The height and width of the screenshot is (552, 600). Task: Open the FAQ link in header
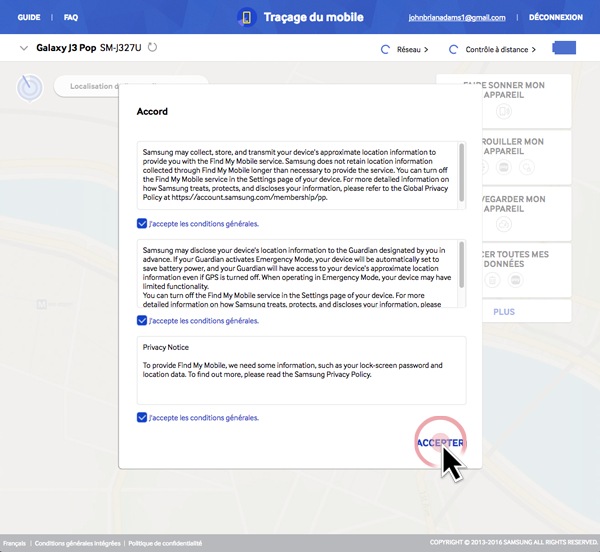[x=71, y=17]
